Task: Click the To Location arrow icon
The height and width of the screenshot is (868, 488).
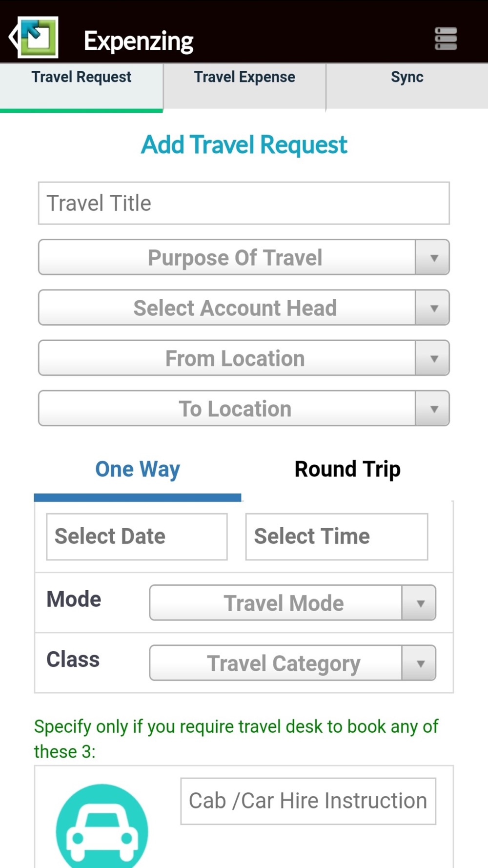Action: 433,408
